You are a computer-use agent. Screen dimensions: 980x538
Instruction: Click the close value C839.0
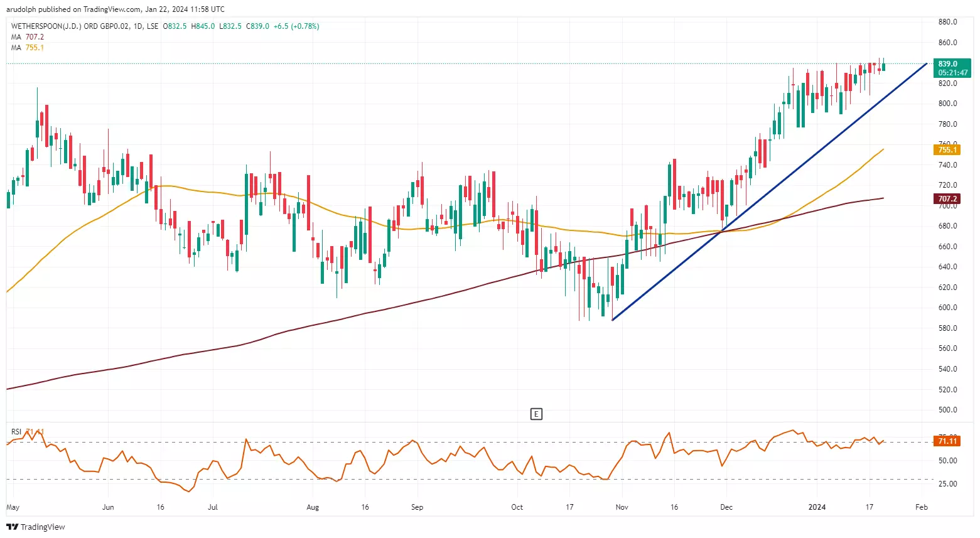coord(257,26)
